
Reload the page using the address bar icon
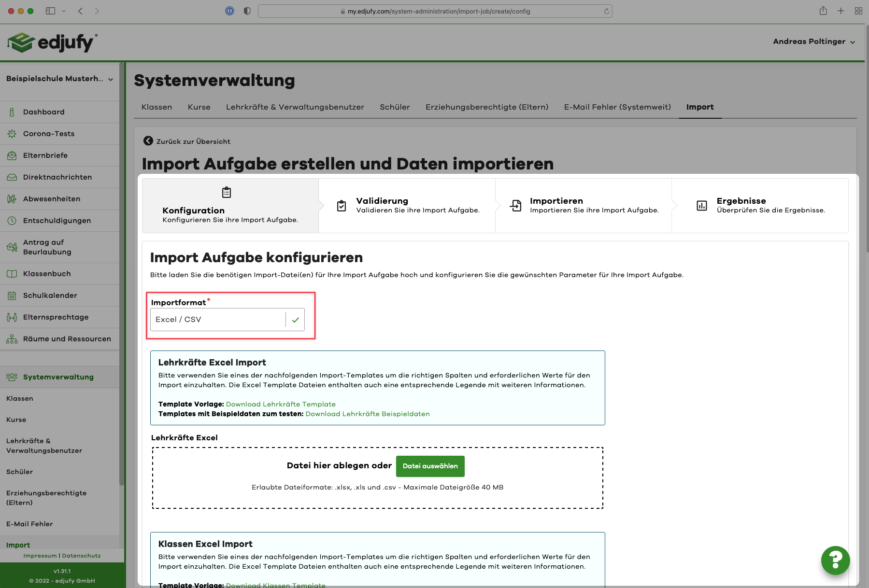[606, 11]
